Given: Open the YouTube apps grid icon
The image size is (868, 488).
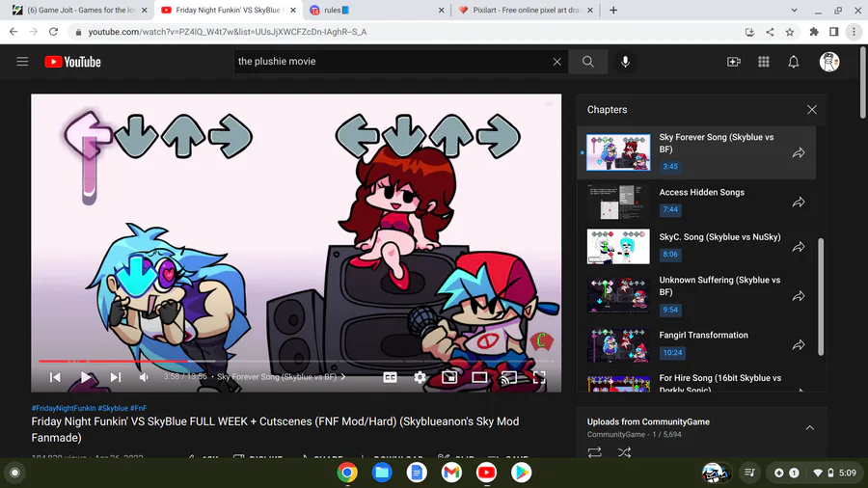Looking at the screenshot, I should tap(764, 62).
